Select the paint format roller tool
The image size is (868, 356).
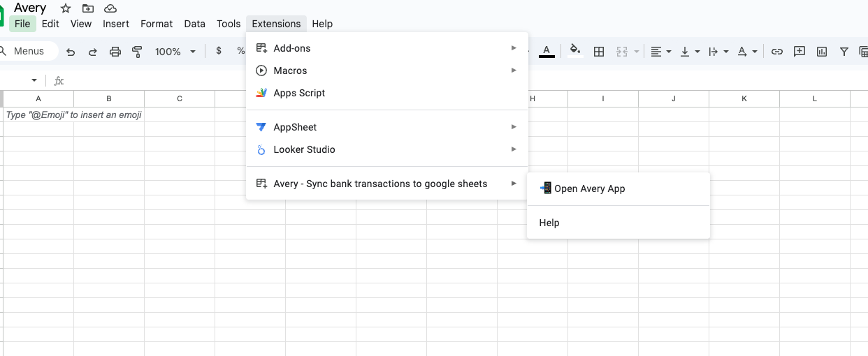(137, 52)
